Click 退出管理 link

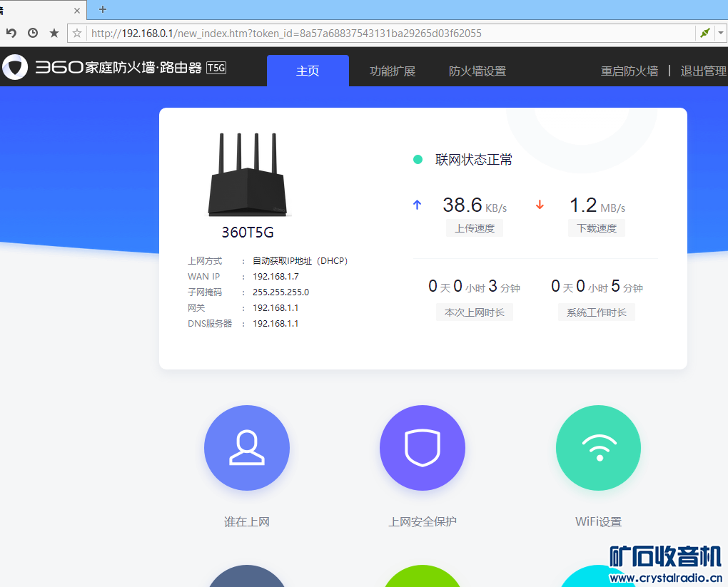704,71
